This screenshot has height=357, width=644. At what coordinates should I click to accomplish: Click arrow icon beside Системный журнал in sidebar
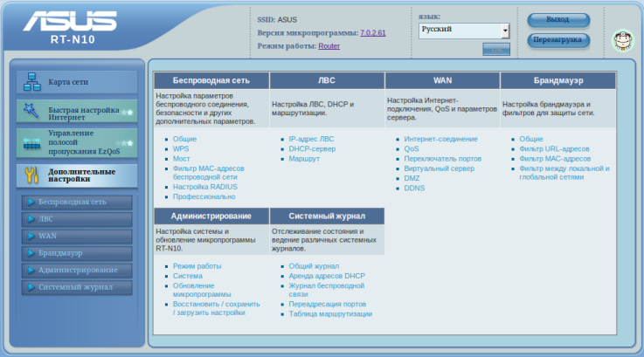pos(31,287)
